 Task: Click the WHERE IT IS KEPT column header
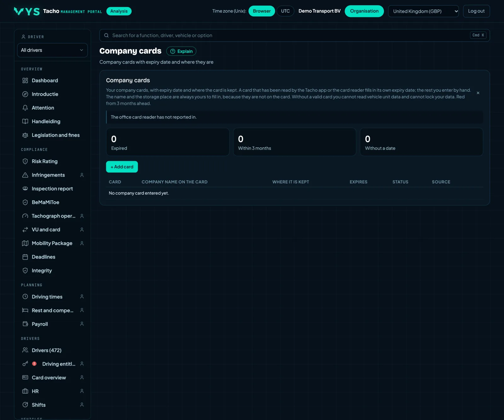pos(291,182)
